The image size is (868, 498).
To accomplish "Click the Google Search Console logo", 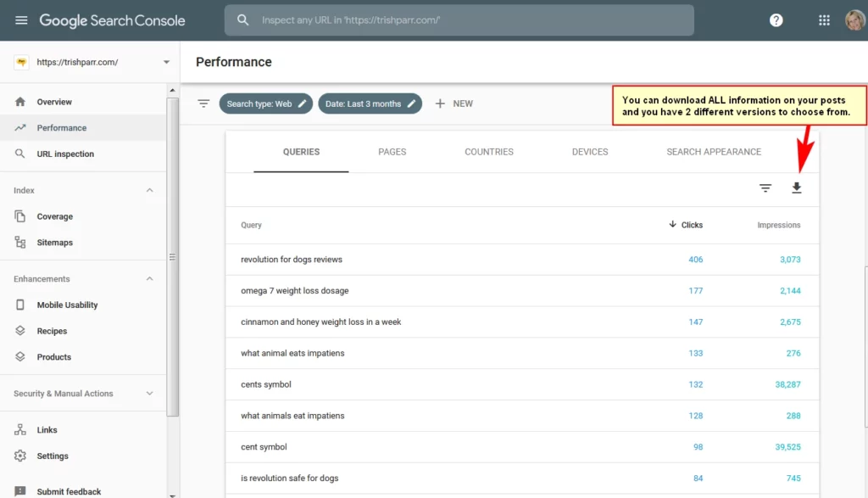I will coord(112,20).
